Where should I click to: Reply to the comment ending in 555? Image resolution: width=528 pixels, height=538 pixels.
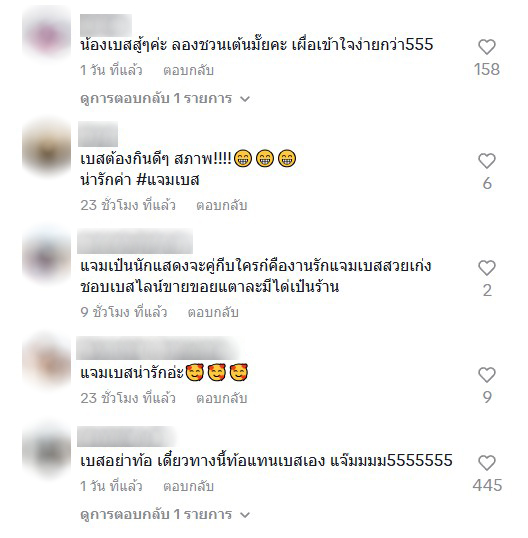click(188, 71)
